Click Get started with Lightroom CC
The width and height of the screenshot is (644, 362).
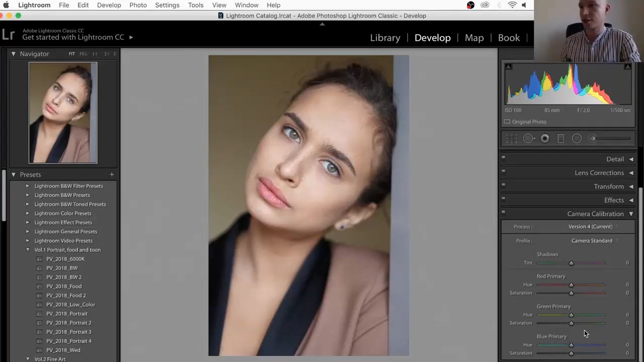[x=73, y=37]
